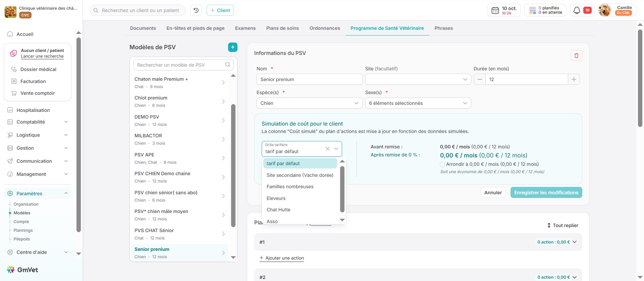This screenshot has height=281, width=644.
Task: Click the green plus add PSV model button
Action: click(x=232, y=47)
